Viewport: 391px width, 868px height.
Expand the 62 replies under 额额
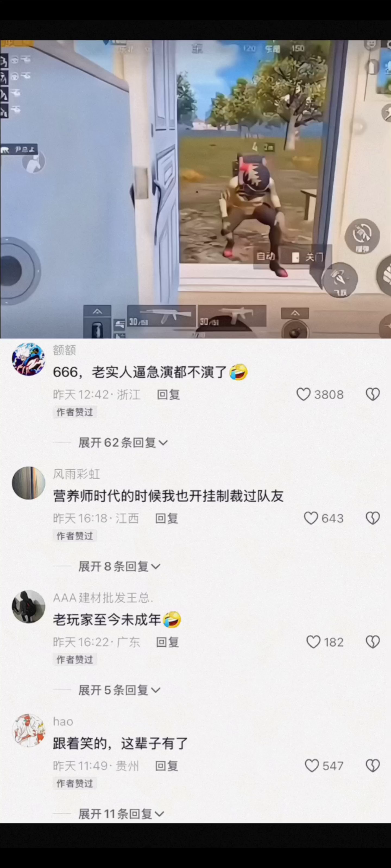pyautogui.click(x=123, y=442)
